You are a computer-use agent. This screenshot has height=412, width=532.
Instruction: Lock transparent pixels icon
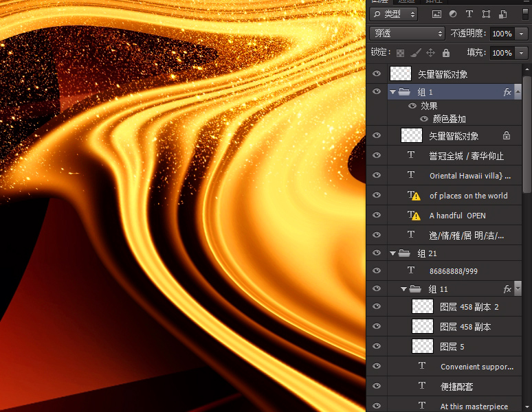pos(400,53)
